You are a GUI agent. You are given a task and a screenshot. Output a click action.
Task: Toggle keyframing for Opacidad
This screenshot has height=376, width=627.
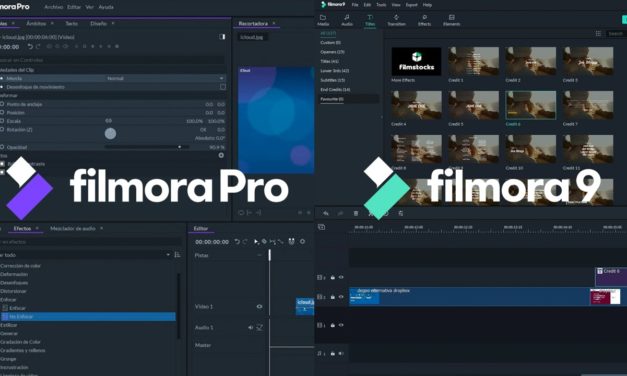pyautogui.click(x=2, y=147)
